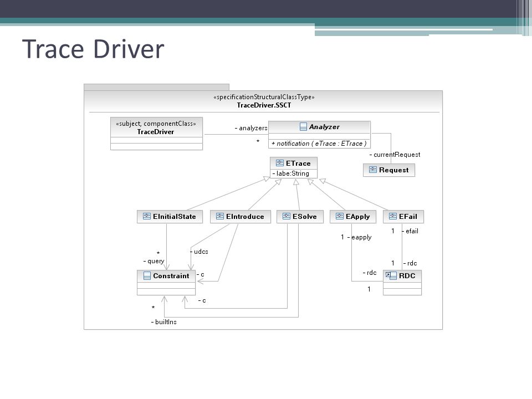Select the EApply class name
The height and width of the screenshot is (399, 532).
(357, 217)
